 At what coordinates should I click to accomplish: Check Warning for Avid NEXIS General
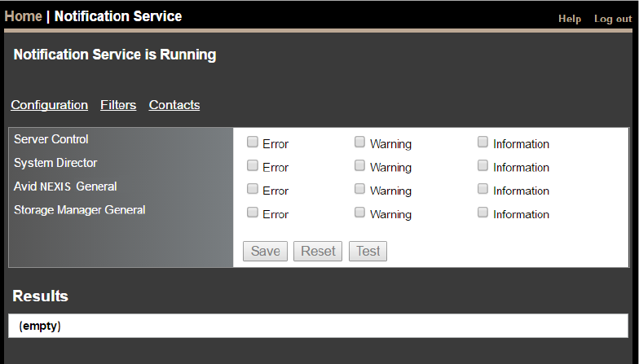tap(359, 190)
